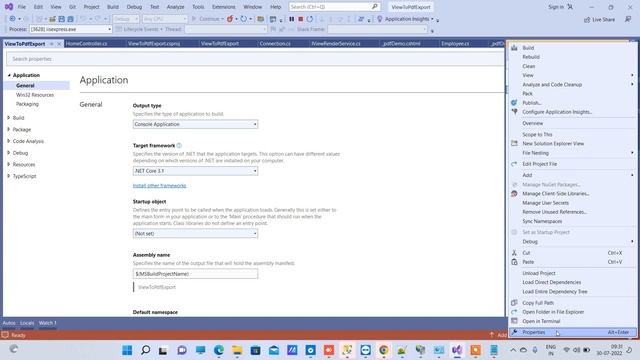Open the Locals debug window tab
640x360 pixels.
(27, 323)
